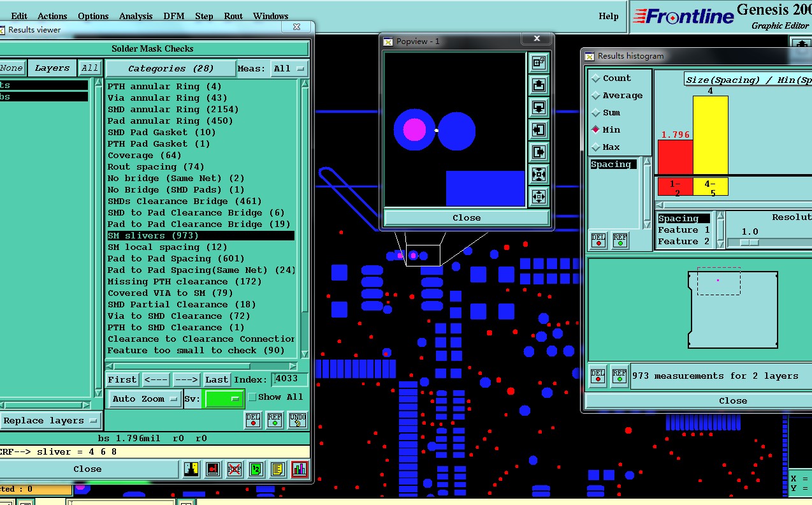
Task: Open the Edit menu
Action: pos(19,16)
